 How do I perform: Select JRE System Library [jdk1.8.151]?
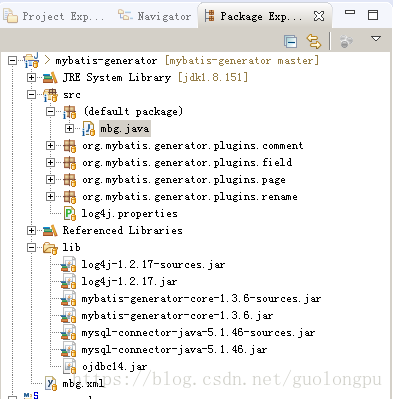pyautogui.click(x=155, y=78)
